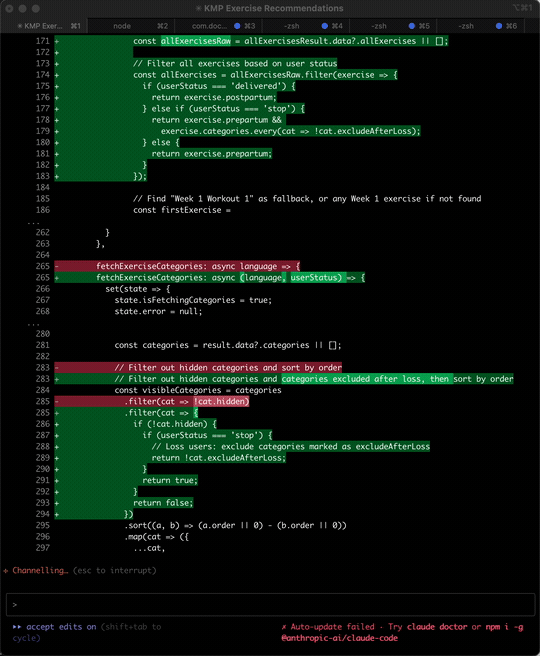Click the highlighted !cat.hidden on removed line 285
Screen dimensions: 540x656
(221, 402)
